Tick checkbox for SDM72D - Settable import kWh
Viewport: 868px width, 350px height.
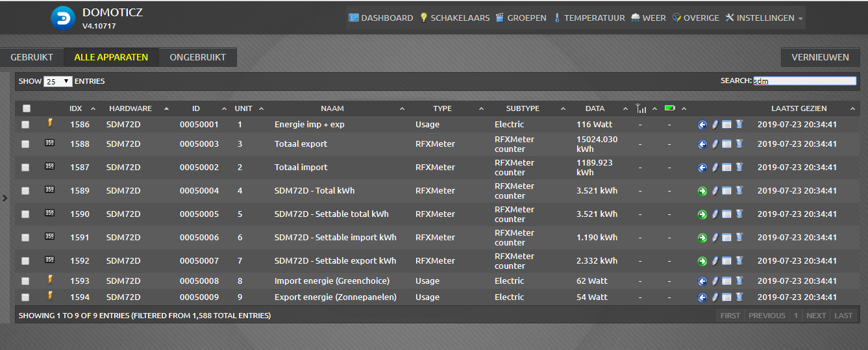coord(25,238)
